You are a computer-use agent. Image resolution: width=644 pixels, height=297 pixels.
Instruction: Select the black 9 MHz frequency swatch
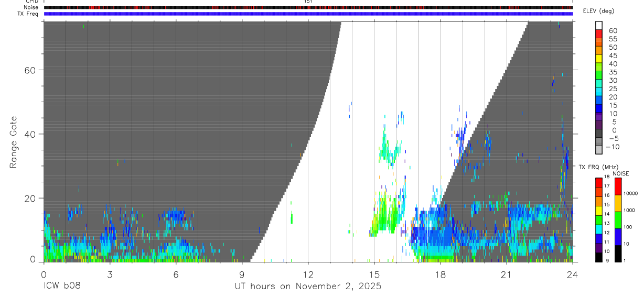tap(599, 257)
